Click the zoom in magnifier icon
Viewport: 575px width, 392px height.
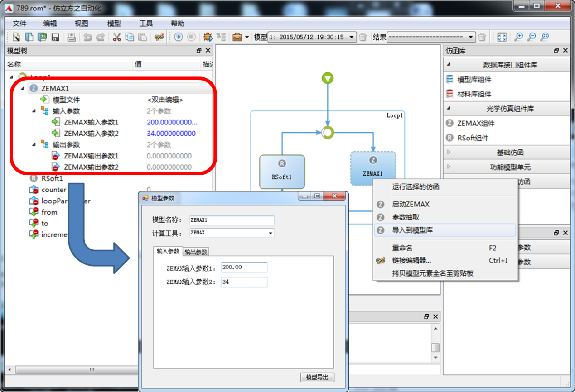[518, 37]
